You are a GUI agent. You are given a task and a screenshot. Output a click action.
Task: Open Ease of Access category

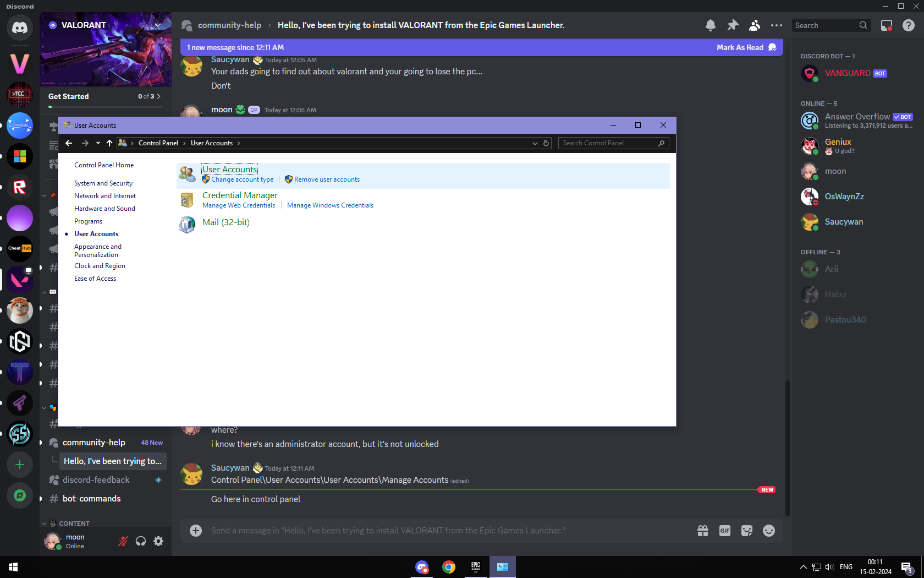click(x=95, y=279)
